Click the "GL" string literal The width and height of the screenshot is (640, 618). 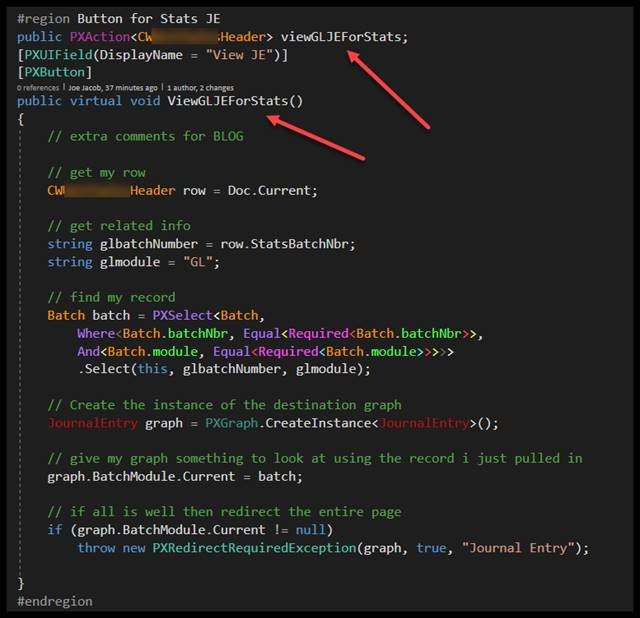[x=198, y=262]
